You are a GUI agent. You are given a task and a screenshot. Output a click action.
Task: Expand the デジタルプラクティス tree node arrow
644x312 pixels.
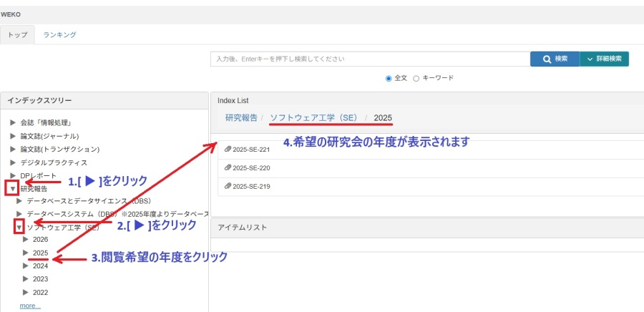tap(13, 162)
